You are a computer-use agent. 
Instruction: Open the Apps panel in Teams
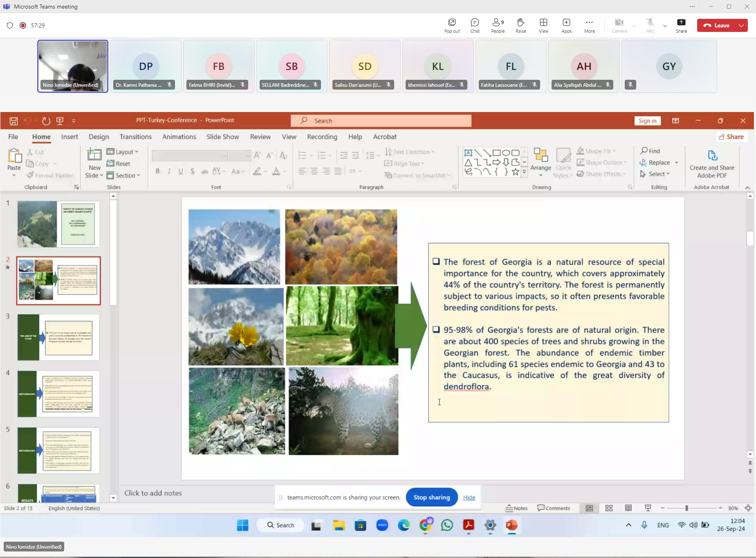[x=566, y=25]
